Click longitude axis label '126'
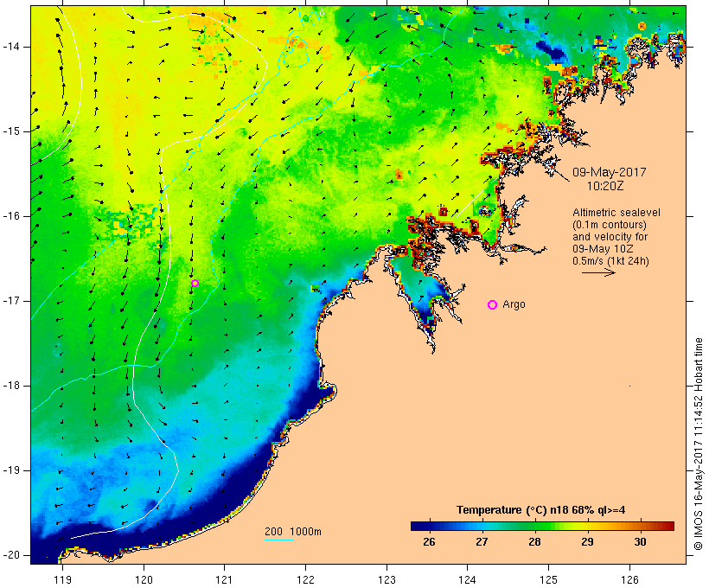The image size is (709, 588). (x=629, y=579)
